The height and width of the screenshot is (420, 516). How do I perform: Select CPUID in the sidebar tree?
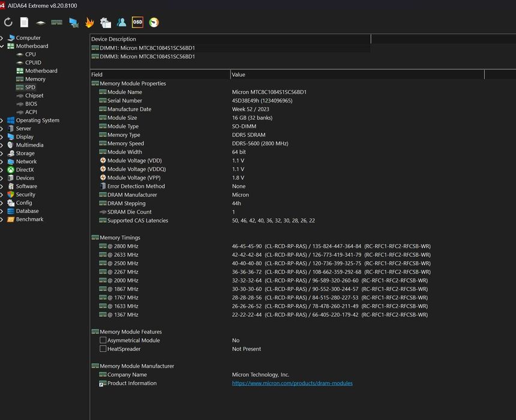[x=33, y=62]
